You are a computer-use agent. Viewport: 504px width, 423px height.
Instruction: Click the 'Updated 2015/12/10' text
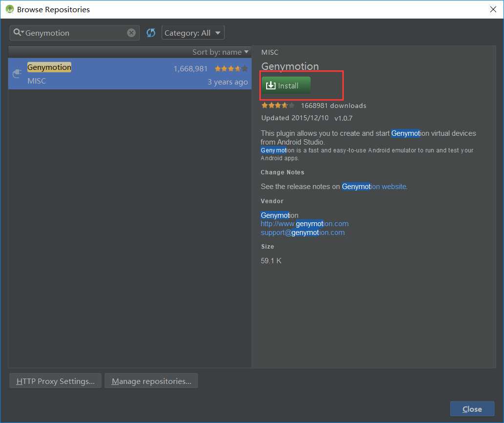pos(295,118)
